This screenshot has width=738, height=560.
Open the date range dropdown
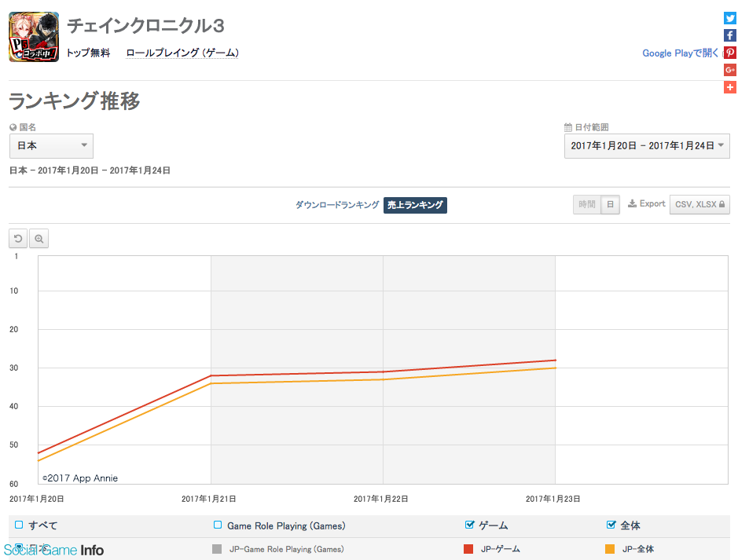click(x=647, y=146)
